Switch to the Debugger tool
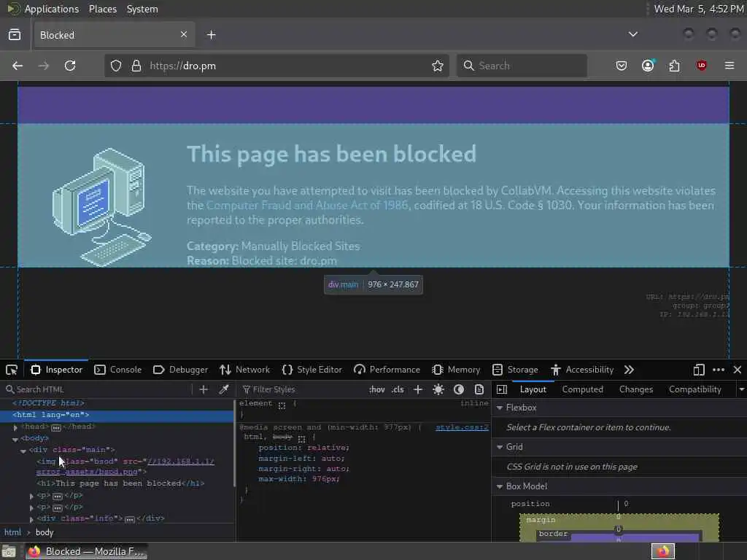Viewport: 747px width, 560px height. pyautogui.click(x=181, y=370)
